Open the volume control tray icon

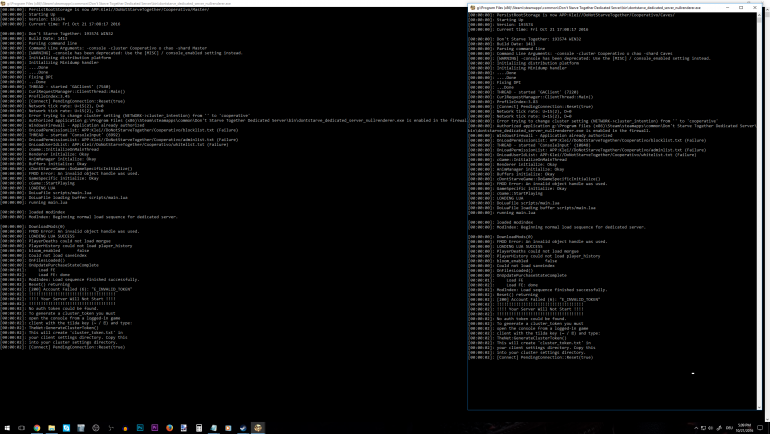click(711, 428)
